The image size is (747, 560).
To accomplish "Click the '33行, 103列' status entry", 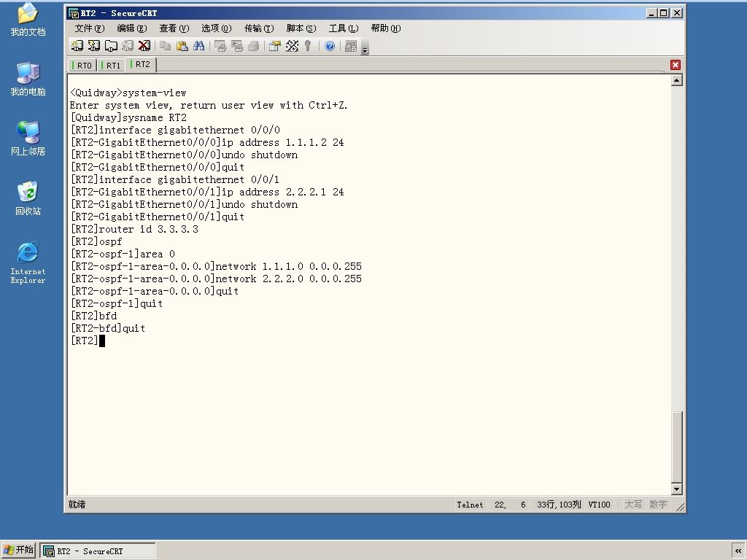I will [x=559, y=505].
